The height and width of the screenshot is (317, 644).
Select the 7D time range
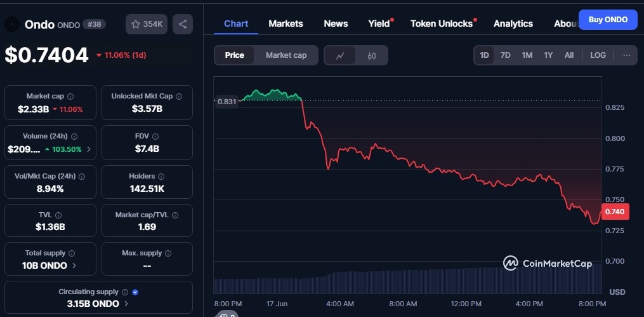[505, 55]
